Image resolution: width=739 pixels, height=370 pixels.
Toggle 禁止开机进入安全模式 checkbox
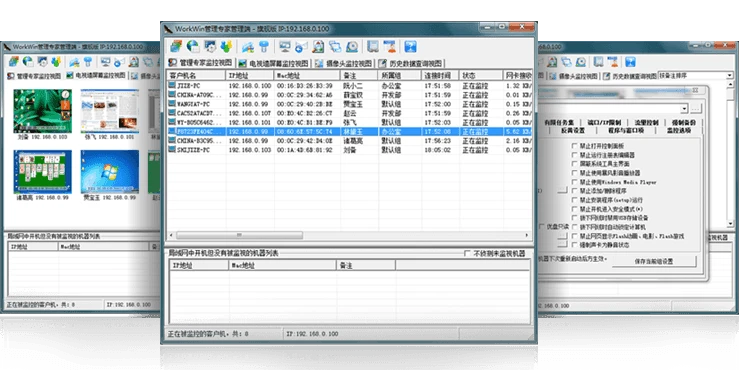coord(575,209)
